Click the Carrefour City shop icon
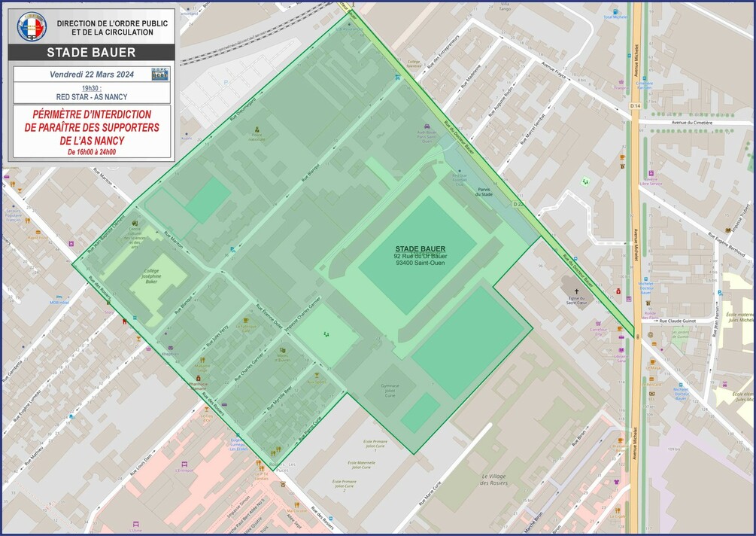The image size is (756, 536). click(598, 323)
